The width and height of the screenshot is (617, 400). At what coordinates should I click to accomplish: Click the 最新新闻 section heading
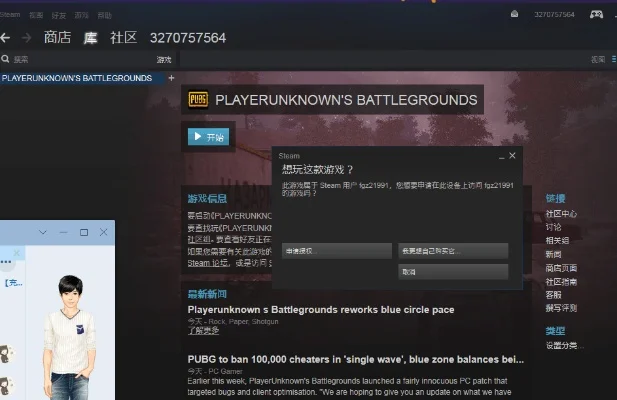coord(207,294)
